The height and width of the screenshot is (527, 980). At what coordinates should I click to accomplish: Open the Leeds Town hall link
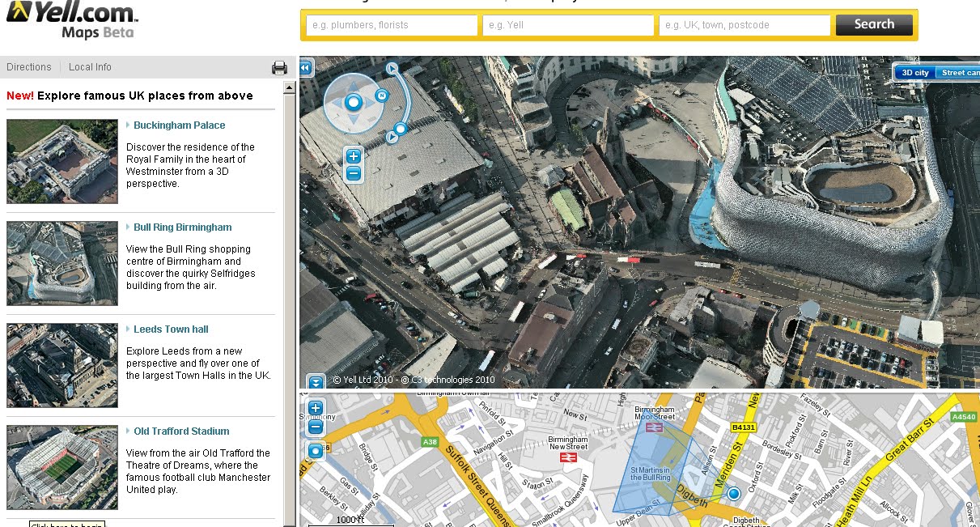pyautogui.click(x=171, y=329)
